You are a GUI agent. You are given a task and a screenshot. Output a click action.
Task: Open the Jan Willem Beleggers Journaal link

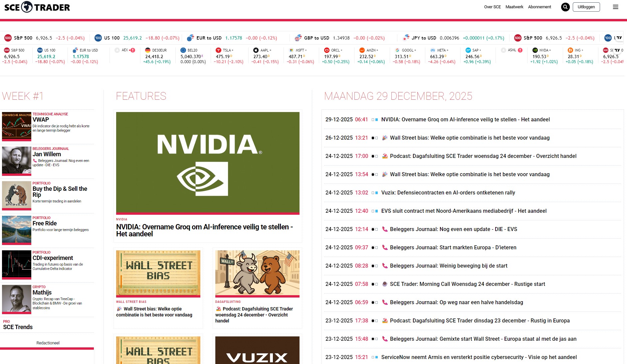47,154
